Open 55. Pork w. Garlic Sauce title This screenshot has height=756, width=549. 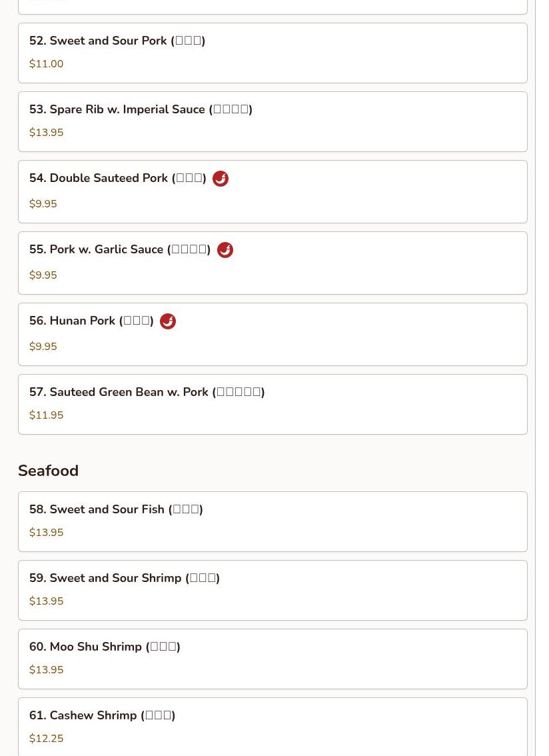click(120, 249)
